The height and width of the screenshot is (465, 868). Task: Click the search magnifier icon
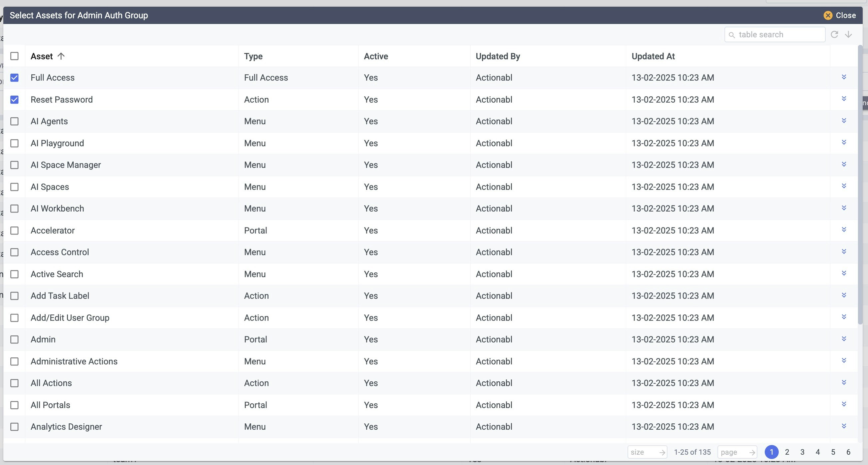pyautogui.click(x=731, y=35)
